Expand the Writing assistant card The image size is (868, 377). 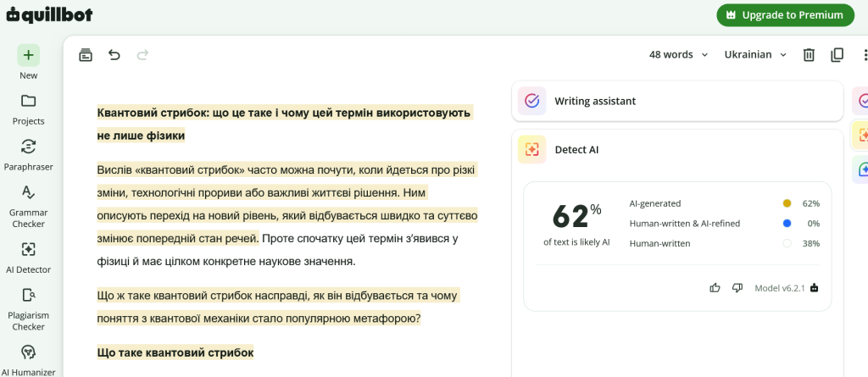pos(677,101)
